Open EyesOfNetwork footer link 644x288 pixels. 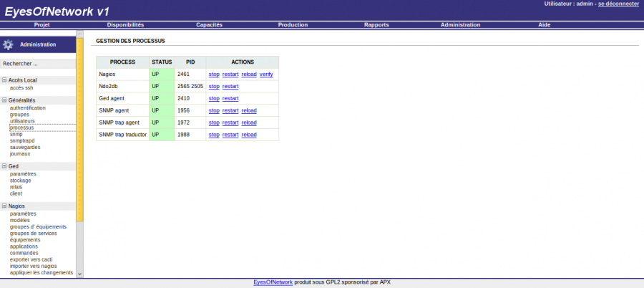point(273,282)
